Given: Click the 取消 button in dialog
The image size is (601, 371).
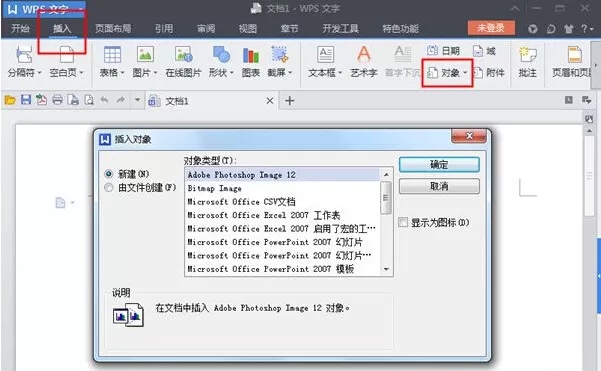Looking at the screenshot, I should click(439, 186).
